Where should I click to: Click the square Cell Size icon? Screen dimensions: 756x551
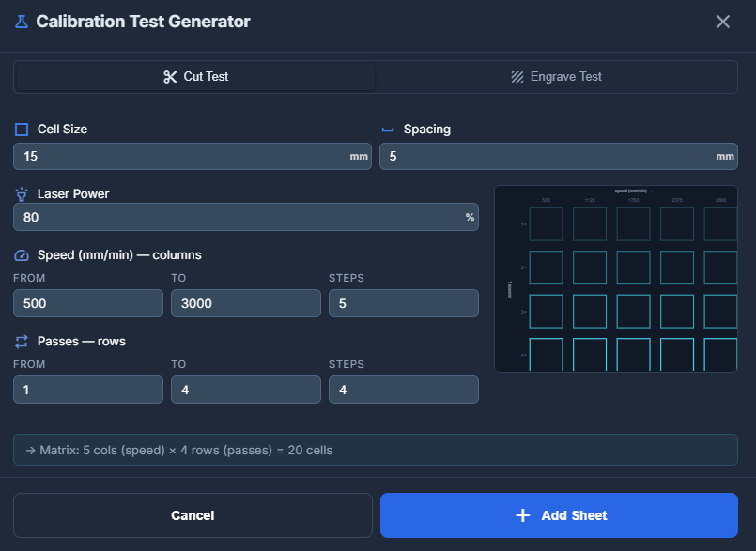[22, 130]
